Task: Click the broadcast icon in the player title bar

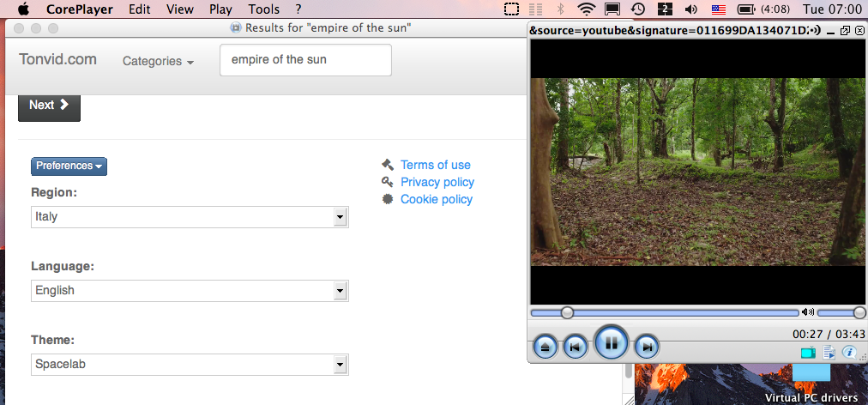Action: (x=814, y=31)
